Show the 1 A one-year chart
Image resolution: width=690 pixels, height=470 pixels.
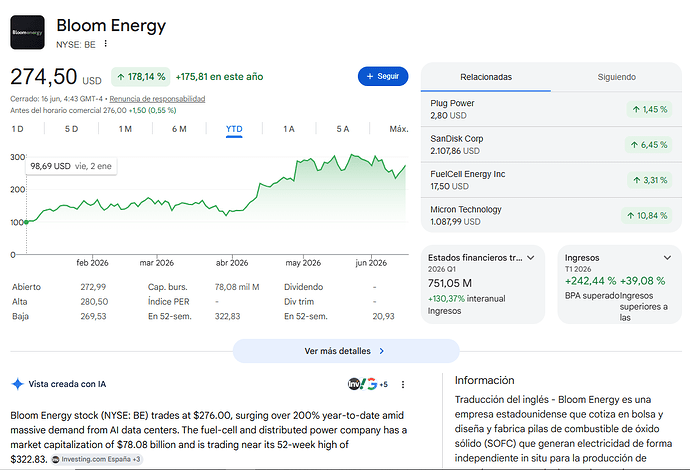[289, 129]
